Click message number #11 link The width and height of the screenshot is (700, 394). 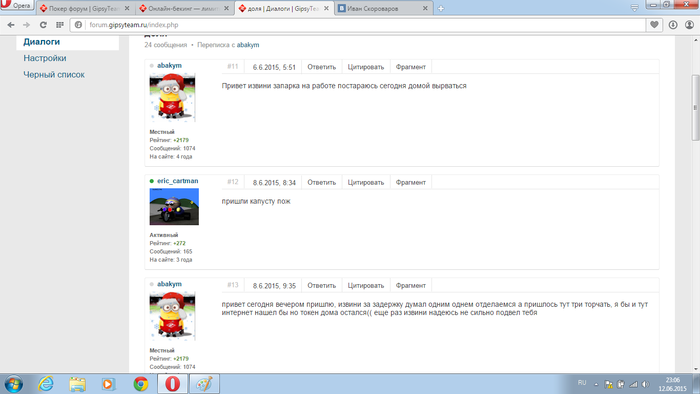pos(233,66)
